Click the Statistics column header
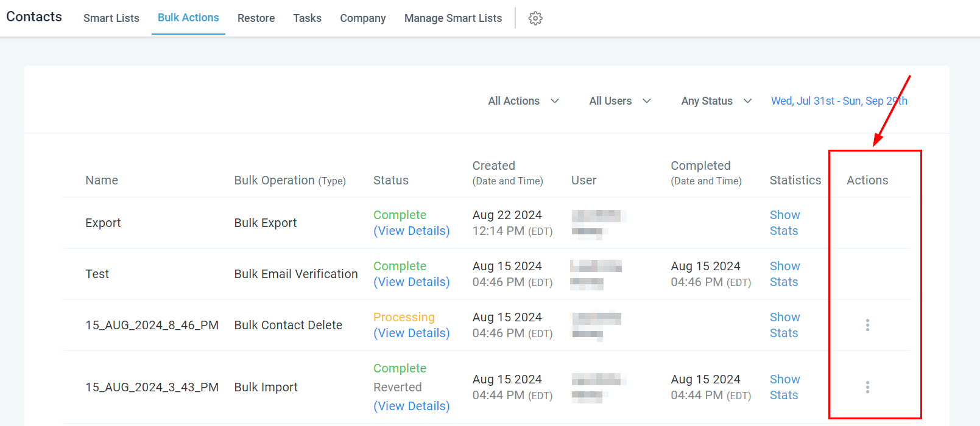 pyautogui.click(x=795, y=180)
